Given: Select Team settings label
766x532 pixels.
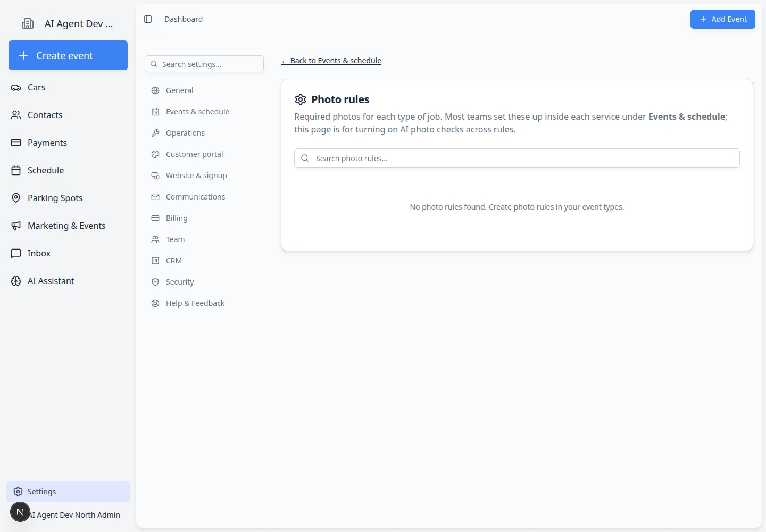Looking at the screenshot, I should coord(175,239).
